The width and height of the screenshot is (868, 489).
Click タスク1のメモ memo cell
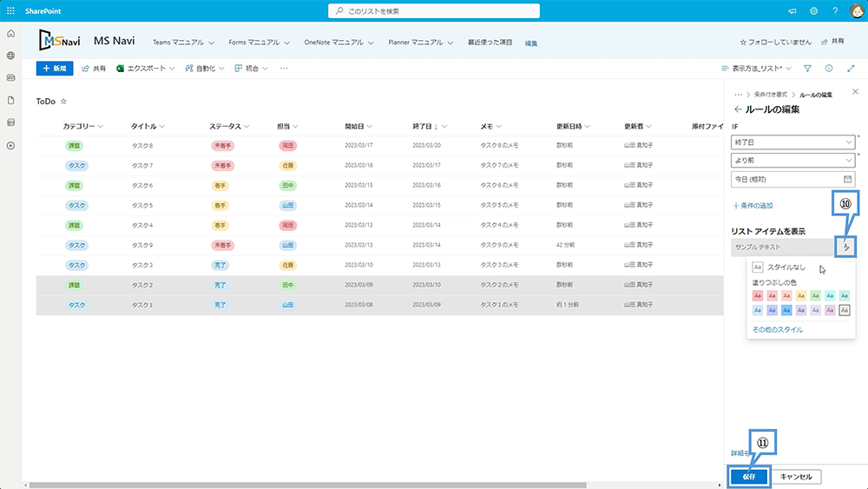pos(499,305)
